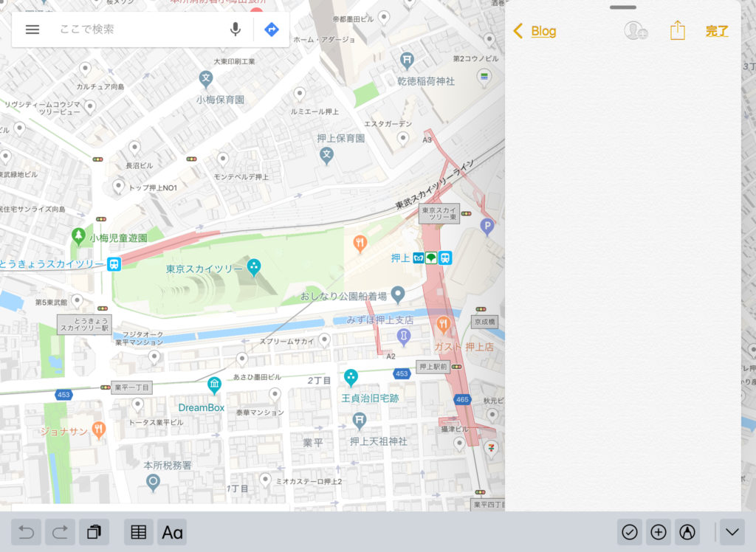Image resolution: width=756 pixels, height=552 pixels.
Task: Tap 長沼ビル building pin
Action: point(134,148)
